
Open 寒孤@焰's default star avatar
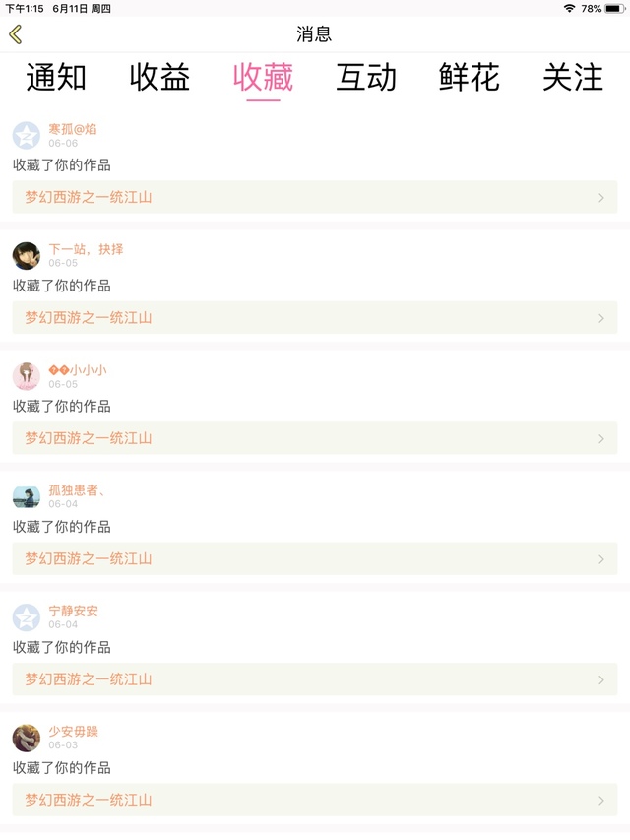(27, 135)
